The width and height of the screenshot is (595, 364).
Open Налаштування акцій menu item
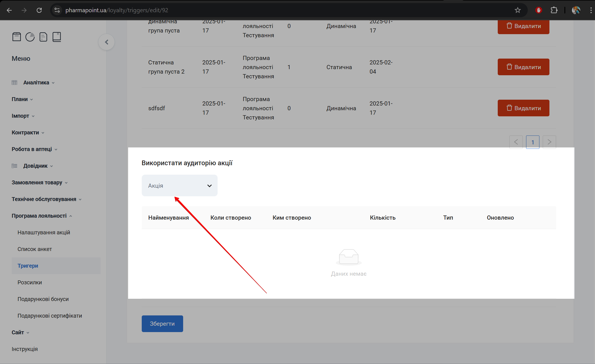click(x=44, y=232)
